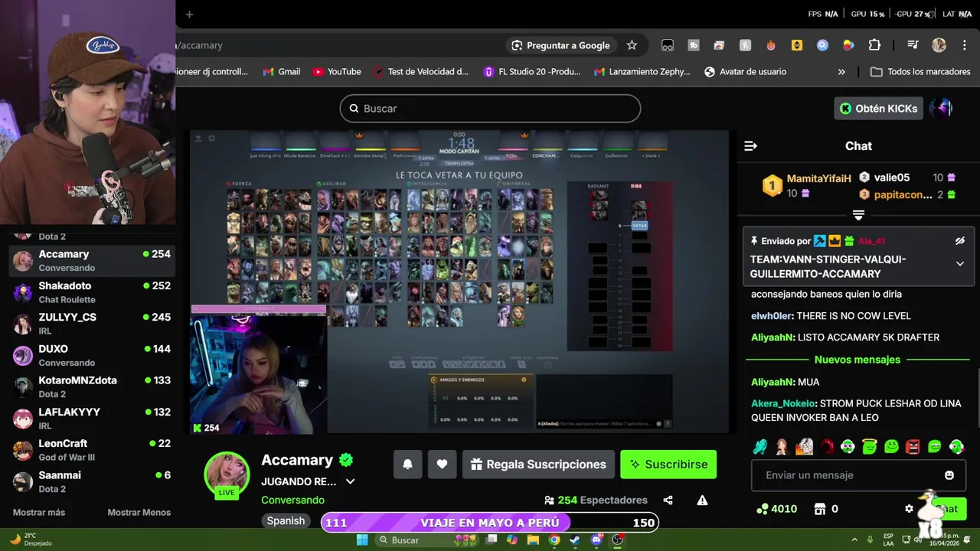
Task: Expand the pinned TEAM message chevron
Action: [x=960, y=264]
